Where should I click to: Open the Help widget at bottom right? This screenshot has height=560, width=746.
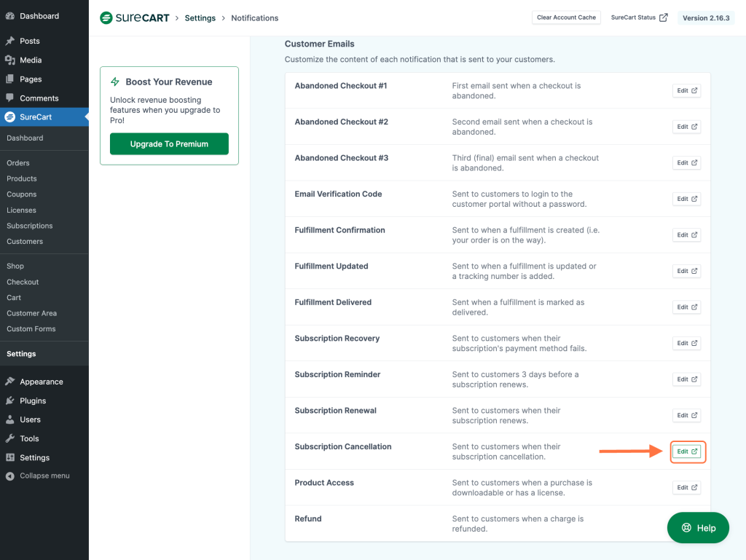click(x=697, y=527)
